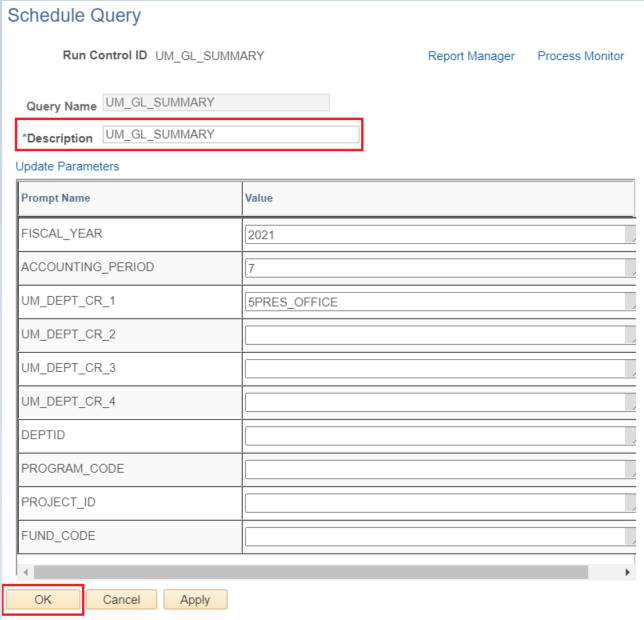Select the DEPTID prompt name cell

pos(130,436)
